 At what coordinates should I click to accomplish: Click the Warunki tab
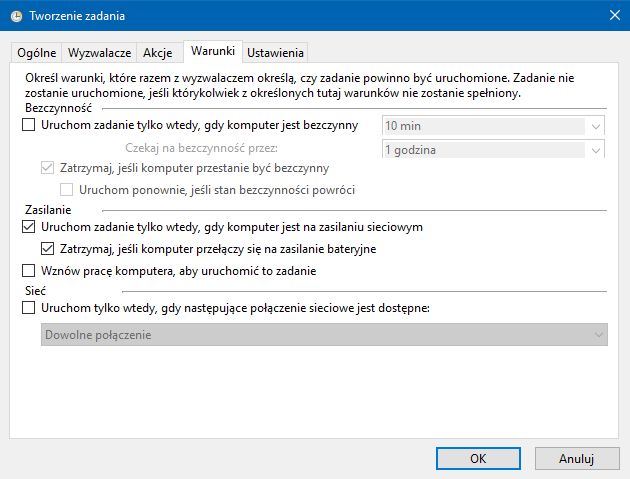tap(212, 52)
